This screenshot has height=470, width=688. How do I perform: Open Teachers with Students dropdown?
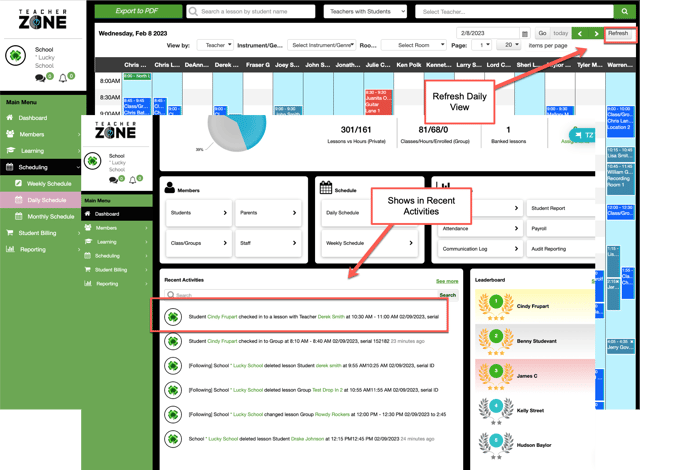pos(365,11)
